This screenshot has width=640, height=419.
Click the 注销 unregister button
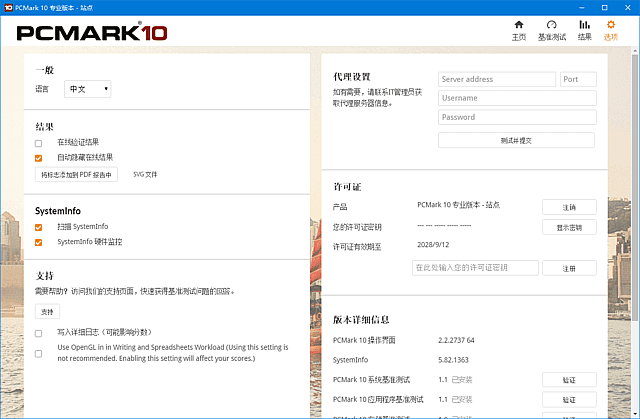(x=568, y=207)
